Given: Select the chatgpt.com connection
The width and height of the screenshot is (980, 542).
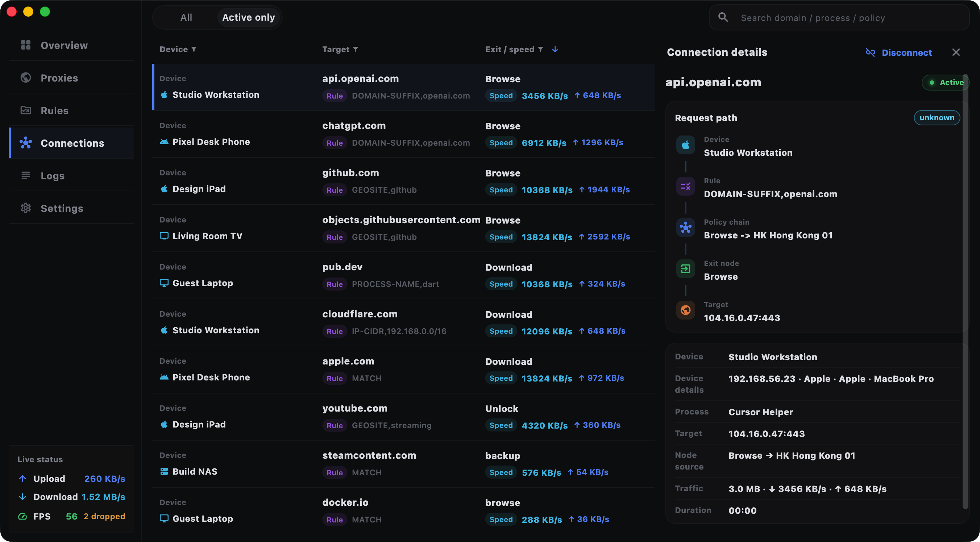Looking at the screenshot, I should coord(404,134).
